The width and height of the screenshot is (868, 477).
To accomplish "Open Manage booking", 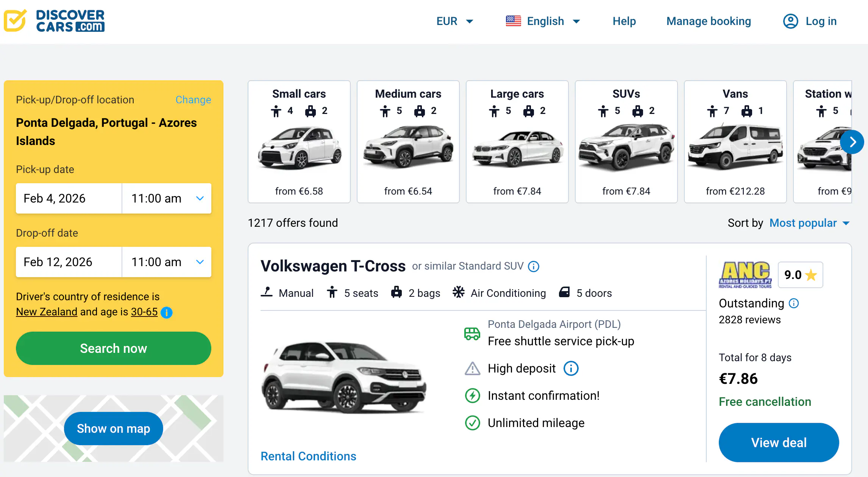I will point(709,21).
